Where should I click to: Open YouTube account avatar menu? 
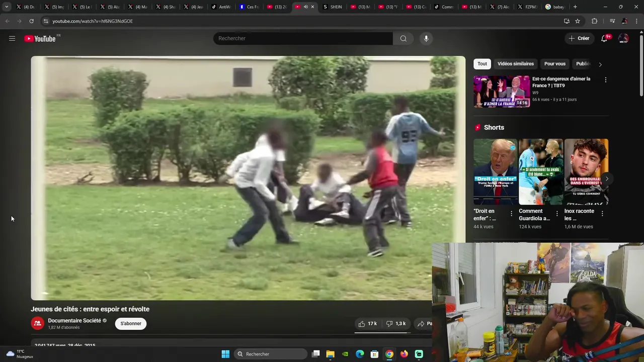[623, 38]
